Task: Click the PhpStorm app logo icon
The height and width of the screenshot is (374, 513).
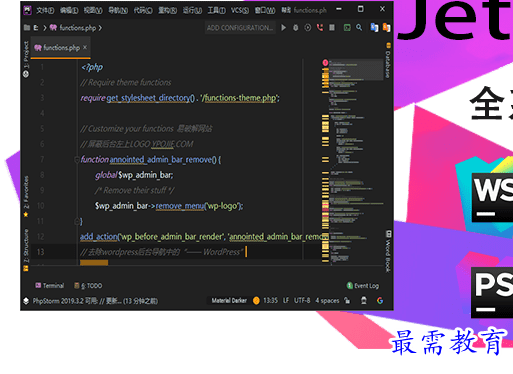Action: click(27, 10)
